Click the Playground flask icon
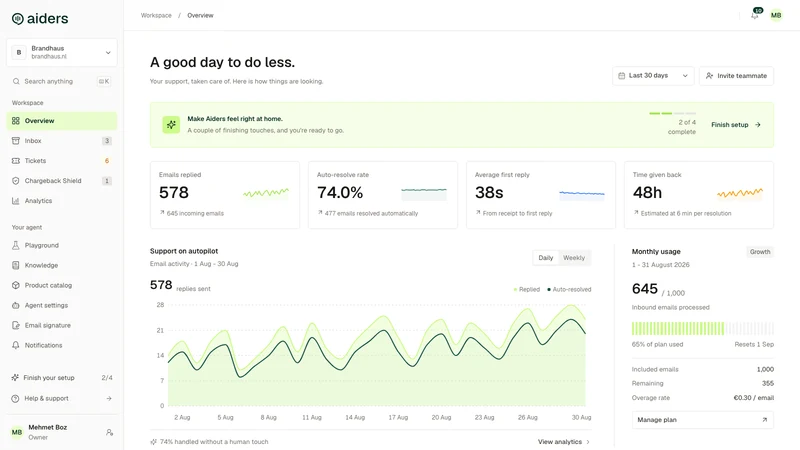The image size is (800, 450). click(16, 245)
